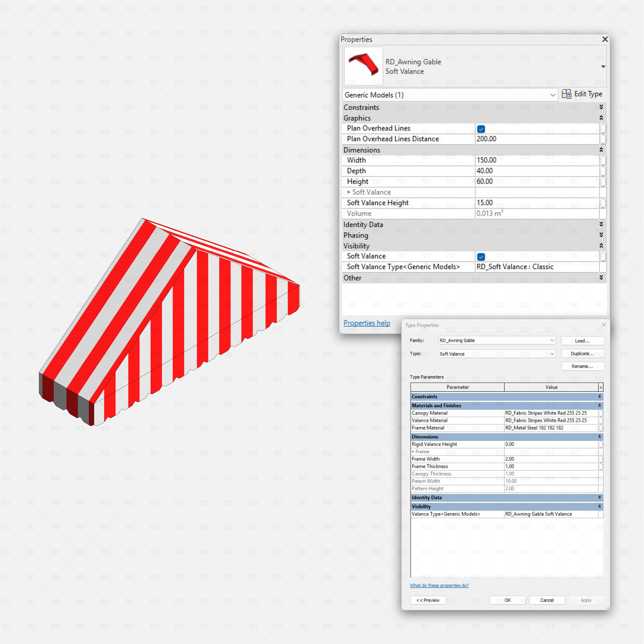Expand Constraints group in Type Properties

pyautogui.click(x=599, y=396)
